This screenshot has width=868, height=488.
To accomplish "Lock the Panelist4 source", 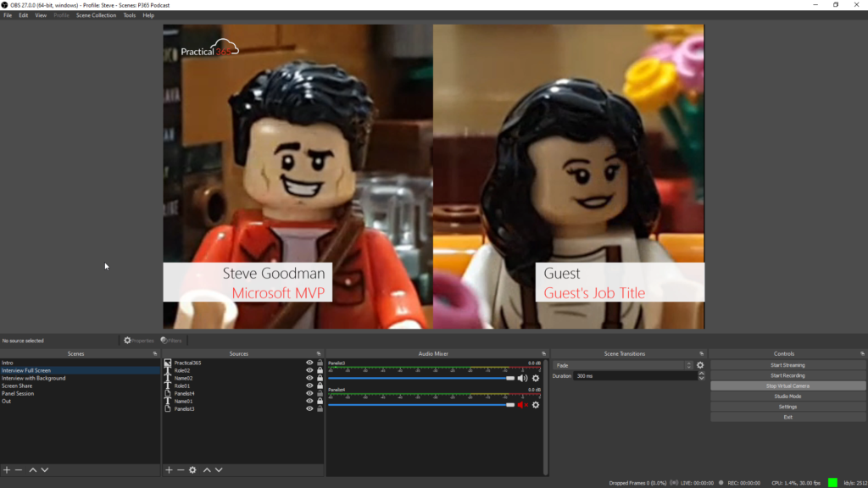I will (320, 393).
